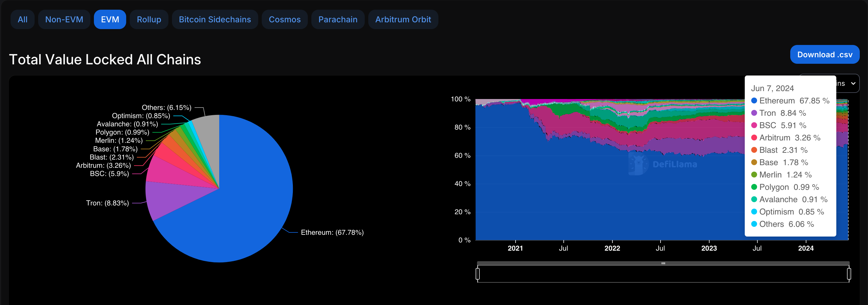Open the Rollup tab
Image resolution: width=868 pixels, height=305 pixels.
tap(149, 20)
